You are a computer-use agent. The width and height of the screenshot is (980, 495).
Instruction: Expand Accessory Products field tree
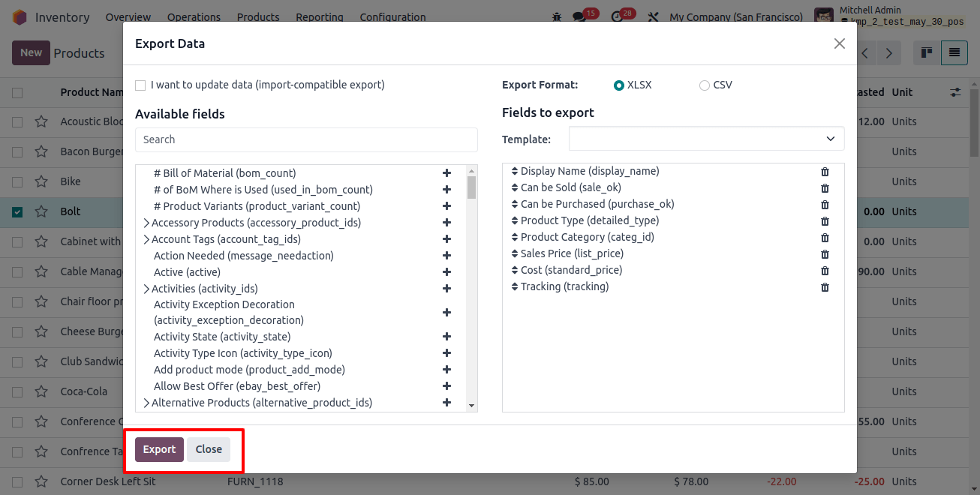(x=146, y=223)
